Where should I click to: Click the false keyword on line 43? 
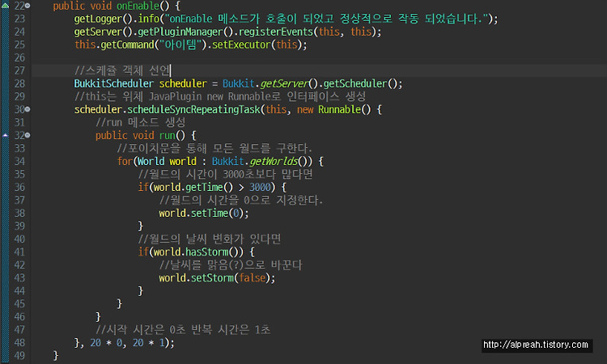tap(252, 277)
